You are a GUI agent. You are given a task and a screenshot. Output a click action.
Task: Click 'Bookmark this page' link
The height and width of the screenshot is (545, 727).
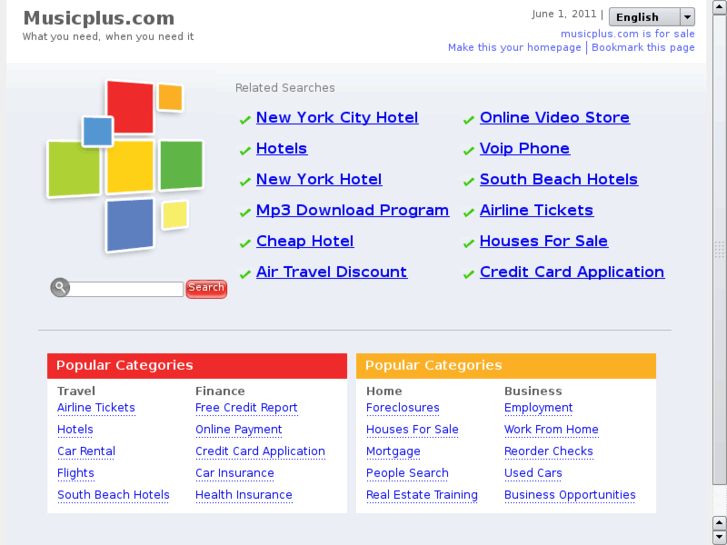tap(643, 47)
